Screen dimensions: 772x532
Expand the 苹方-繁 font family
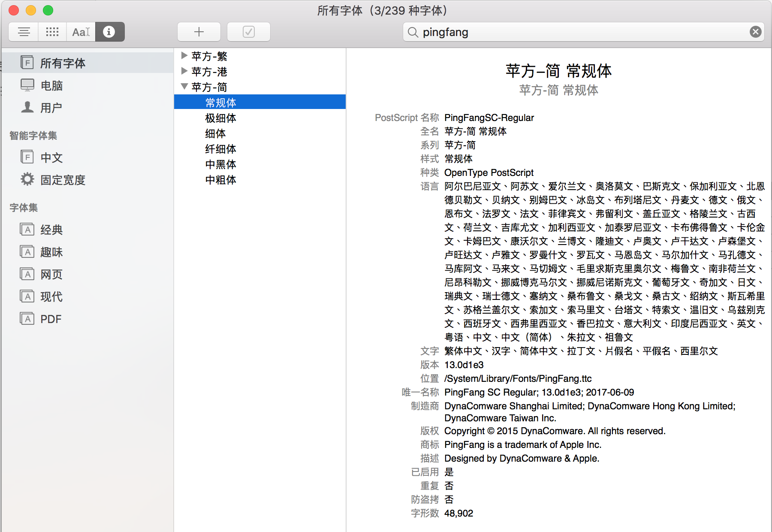[184, 55]
